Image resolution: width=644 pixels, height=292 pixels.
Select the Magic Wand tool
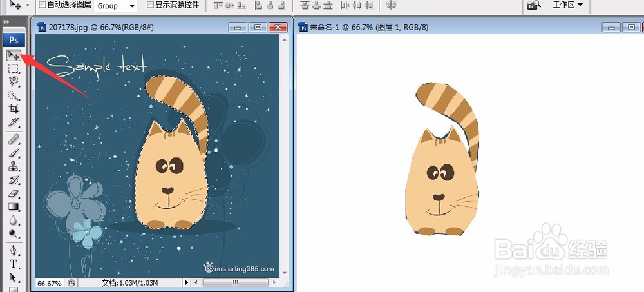[14, 95]
